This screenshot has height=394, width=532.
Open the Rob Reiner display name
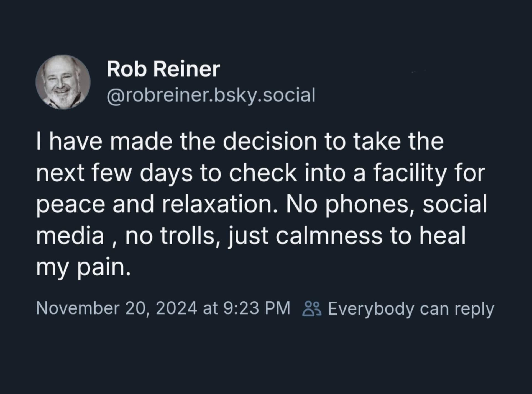[x=163, y=69]
